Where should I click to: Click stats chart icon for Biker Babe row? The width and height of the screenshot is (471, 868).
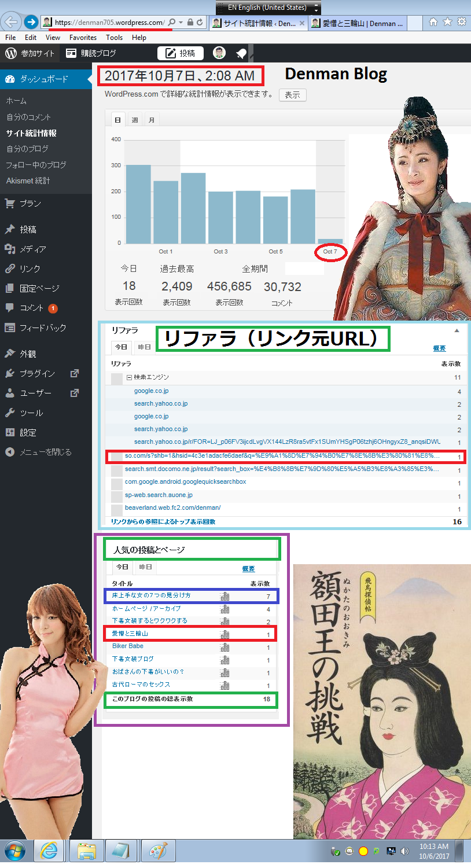point(225,647)
